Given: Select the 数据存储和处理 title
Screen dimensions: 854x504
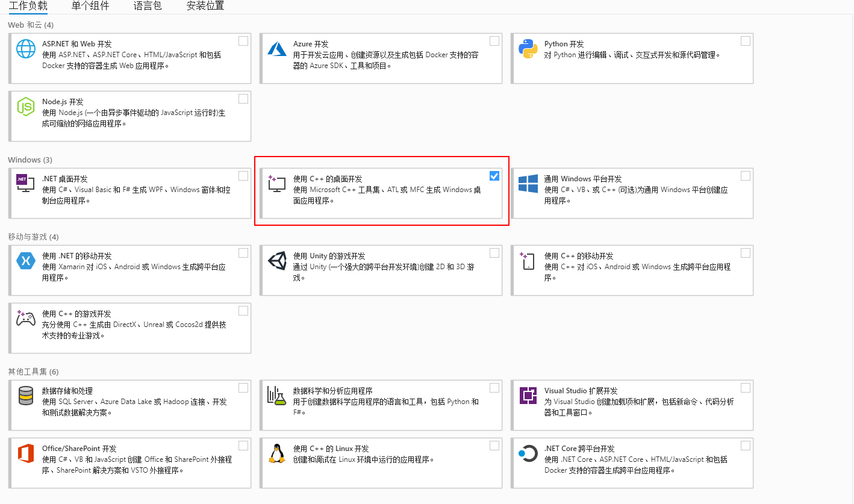Looking at the screenshot, I should click(67, 391).
